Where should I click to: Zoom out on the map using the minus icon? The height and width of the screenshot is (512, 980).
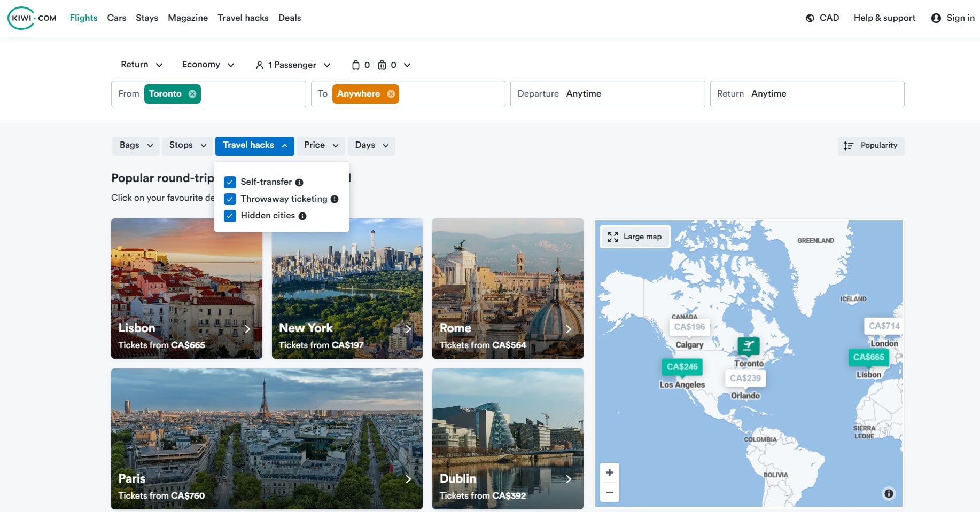pyautogui.click(x=609, y=492)
